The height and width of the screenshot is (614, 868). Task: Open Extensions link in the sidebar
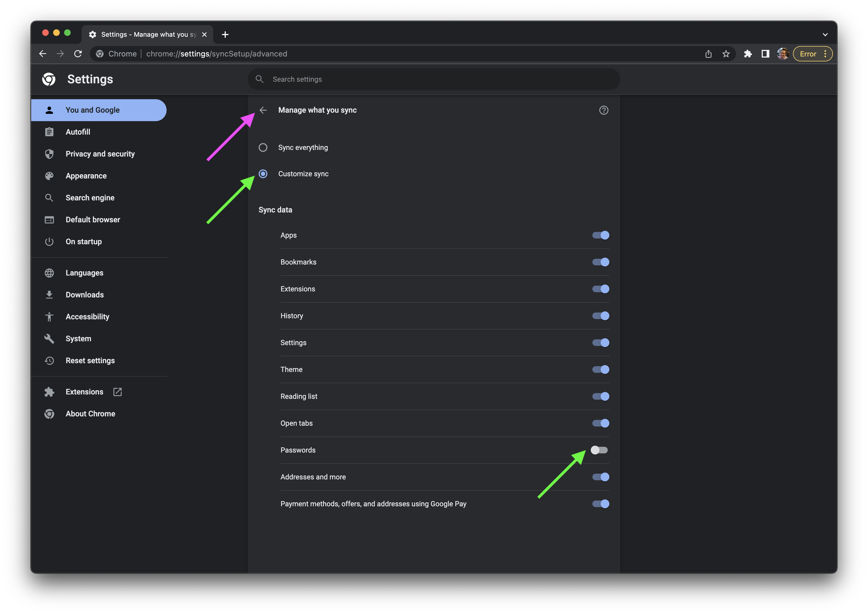(x=84, y=391)
